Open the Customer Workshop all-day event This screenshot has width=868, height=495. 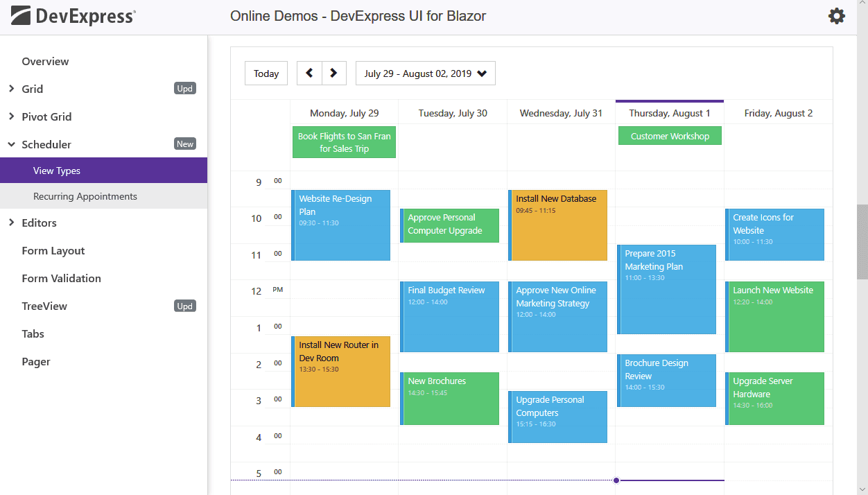point(670,136)
